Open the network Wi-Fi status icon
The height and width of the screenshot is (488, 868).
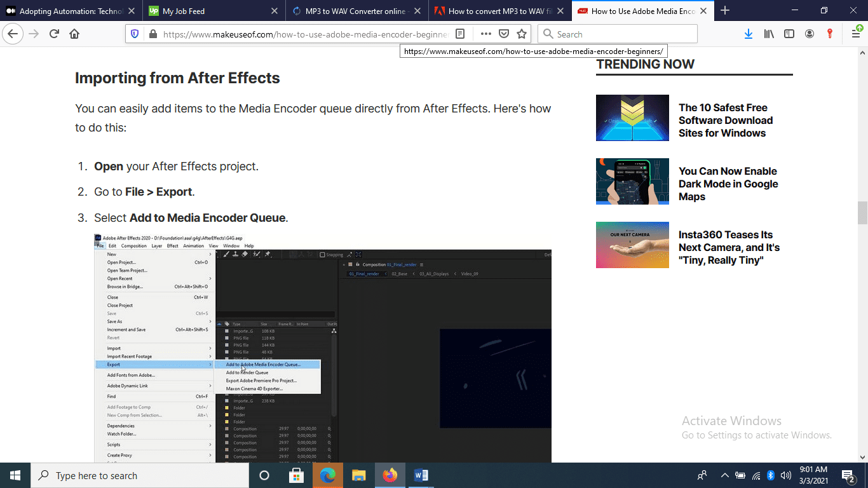756,475
